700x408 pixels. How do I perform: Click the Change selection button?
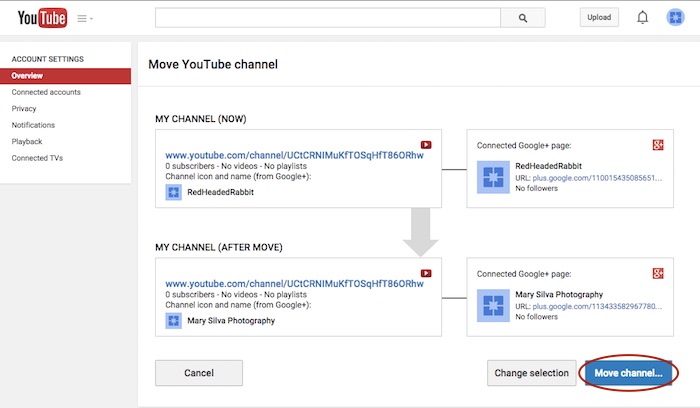point(532,373)
